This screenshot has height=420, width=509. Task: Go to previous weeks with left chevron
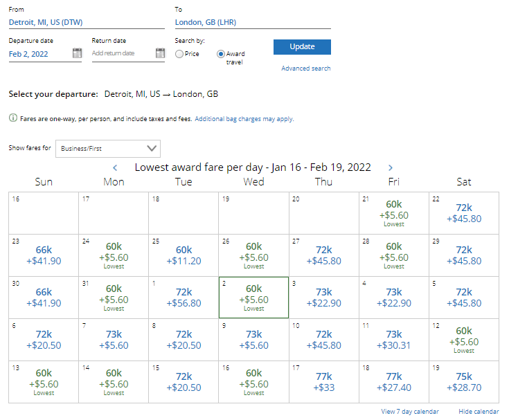[116, 167]
